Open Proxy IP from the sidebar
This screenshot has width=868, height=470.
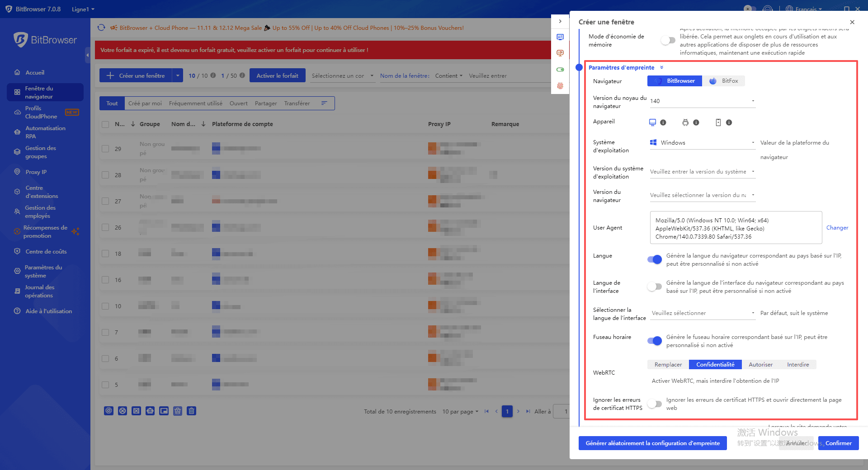tap(36, 172)
